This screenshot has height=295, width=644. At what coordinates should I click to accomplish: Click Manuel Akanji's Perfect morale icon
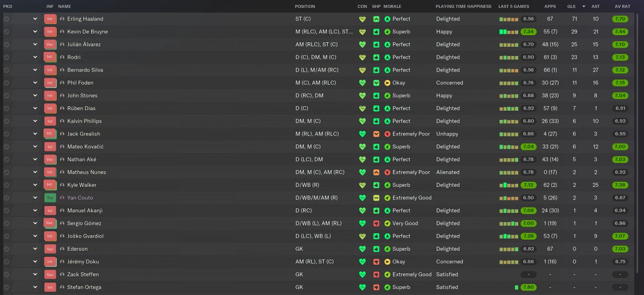(387, 211)
